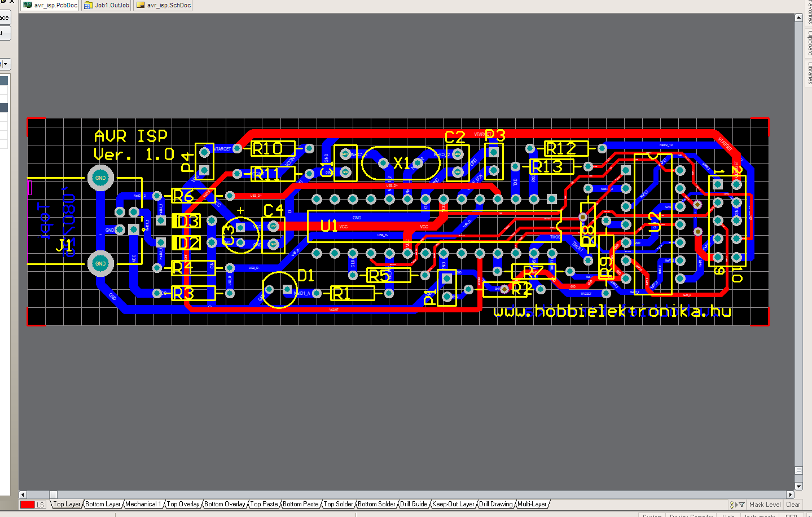Select the "C2" capacitor designator
Viewport: 812px width, 517px height.
[455, 138]
